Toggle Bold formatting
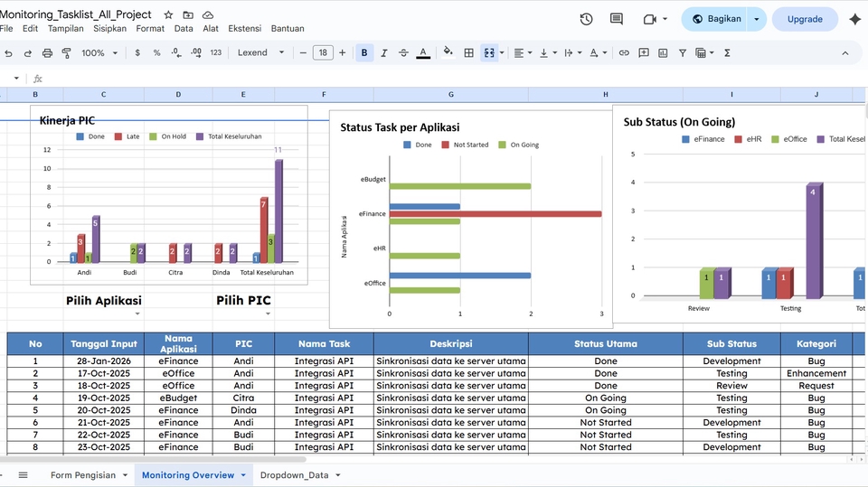The width and height of the screenshot is (868, 487). 364,52
